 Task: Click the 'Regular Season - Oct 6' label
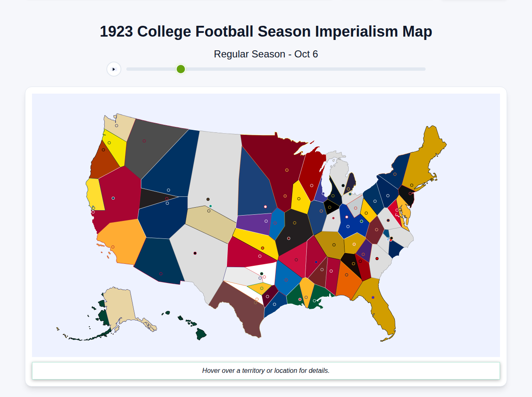click(x=266, y=54)
